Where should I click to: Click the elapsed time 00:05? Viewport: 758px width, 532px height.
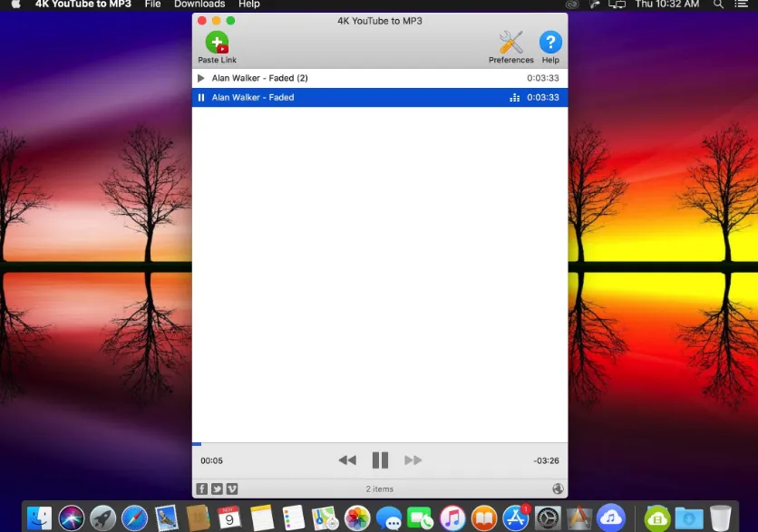(212, 461)
